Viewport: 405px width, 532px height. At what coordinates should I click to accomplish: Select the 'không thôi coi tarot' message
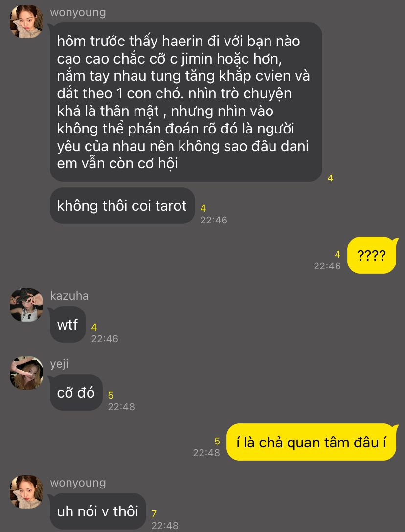pos(122,205)
